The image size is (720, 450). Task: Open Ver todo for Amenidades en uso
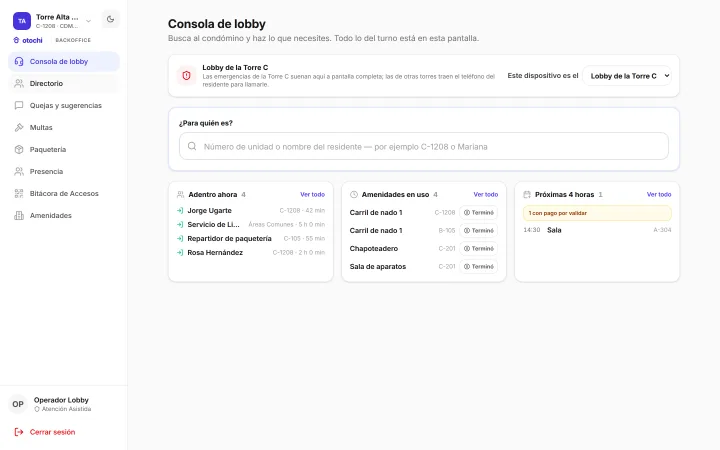coord(485,195)
